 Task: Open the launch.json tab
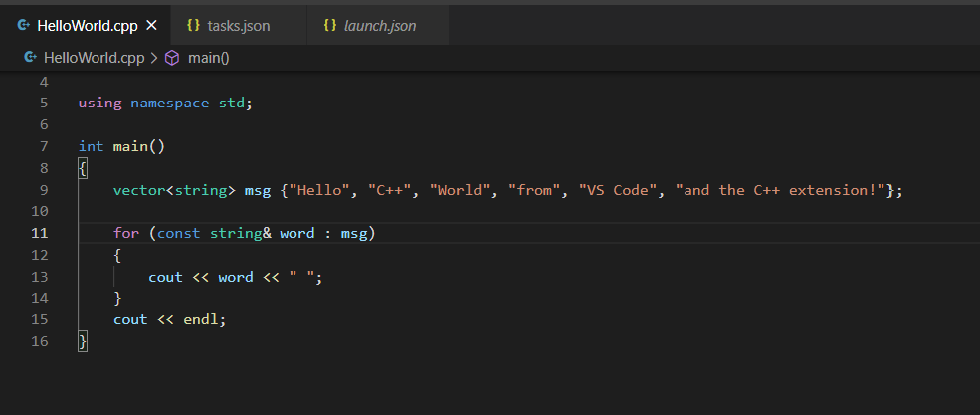[x=379, y=26]
